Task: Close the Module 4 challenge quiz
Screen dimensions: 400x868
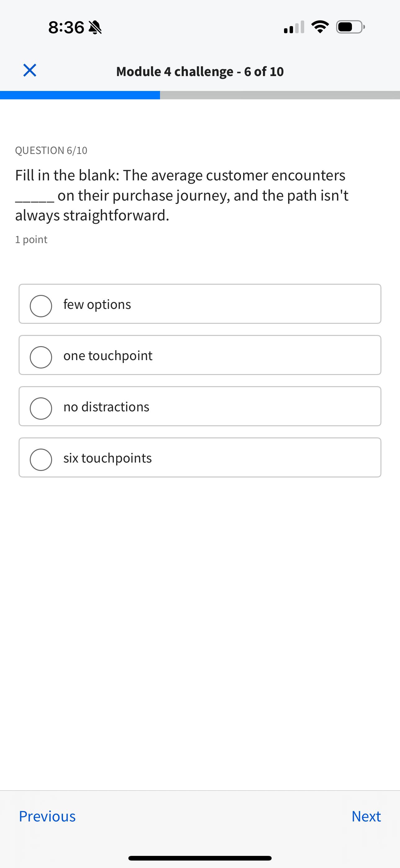Action: (x=30, y=70)
